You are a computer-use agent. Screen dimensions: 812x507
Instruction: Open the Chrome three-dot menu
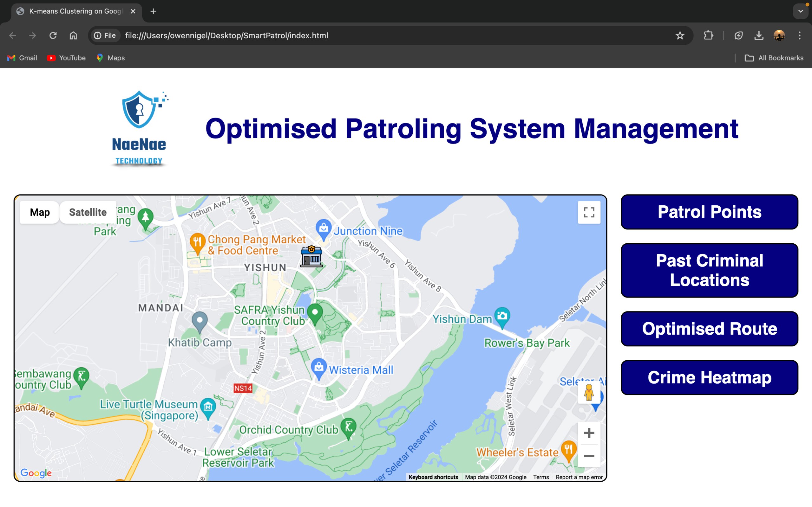tap(799, 35)
